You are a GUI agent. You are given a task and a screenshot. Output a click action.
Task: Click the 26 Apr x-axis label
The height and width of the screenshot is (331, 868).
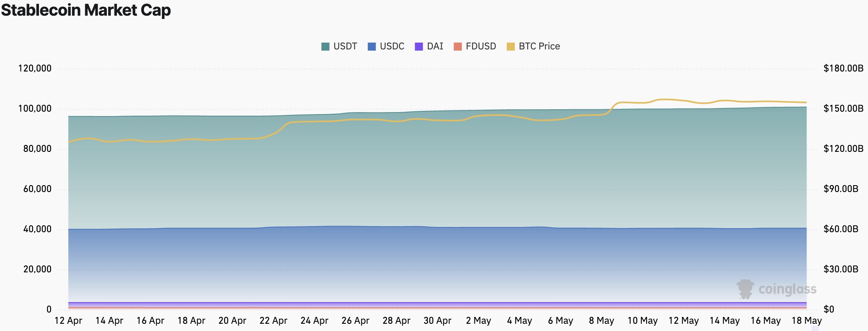[x=355, y=321]
